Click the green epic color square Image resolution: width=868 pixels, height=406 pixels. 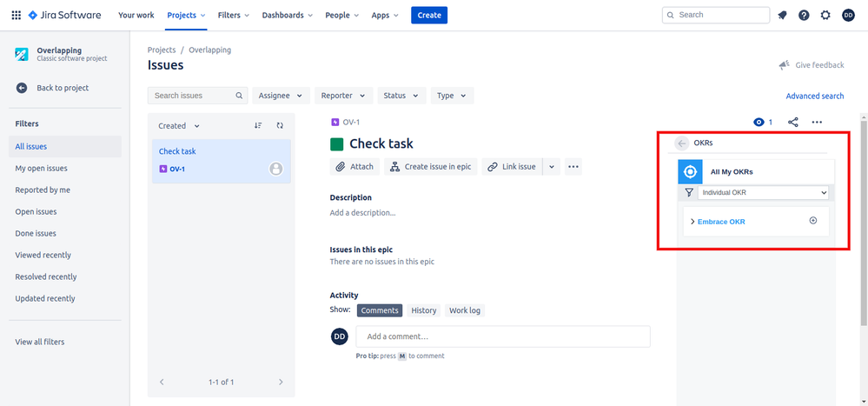pos(336,144)
